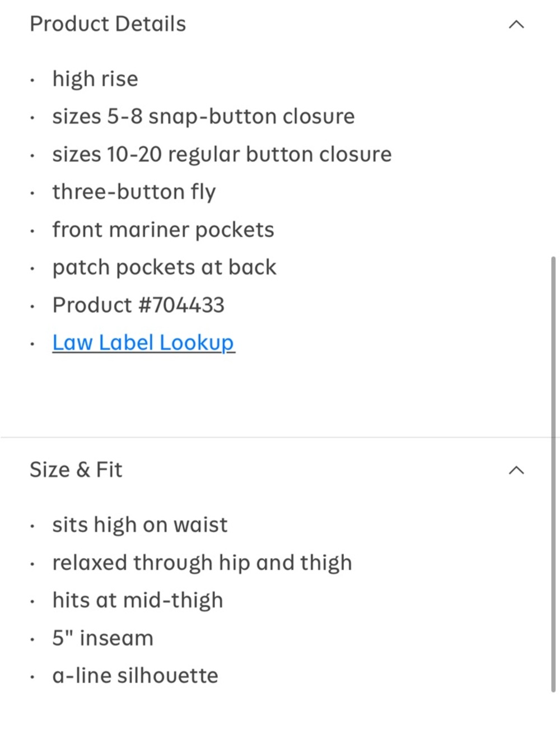Click the 'sits high on waist' line

coord(140,525)
